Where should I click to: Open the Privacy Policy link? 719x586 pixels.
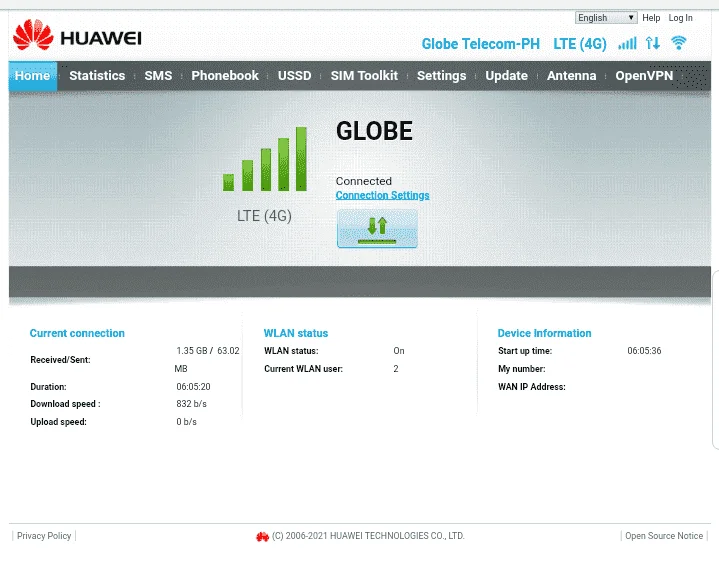pos(44,536)
